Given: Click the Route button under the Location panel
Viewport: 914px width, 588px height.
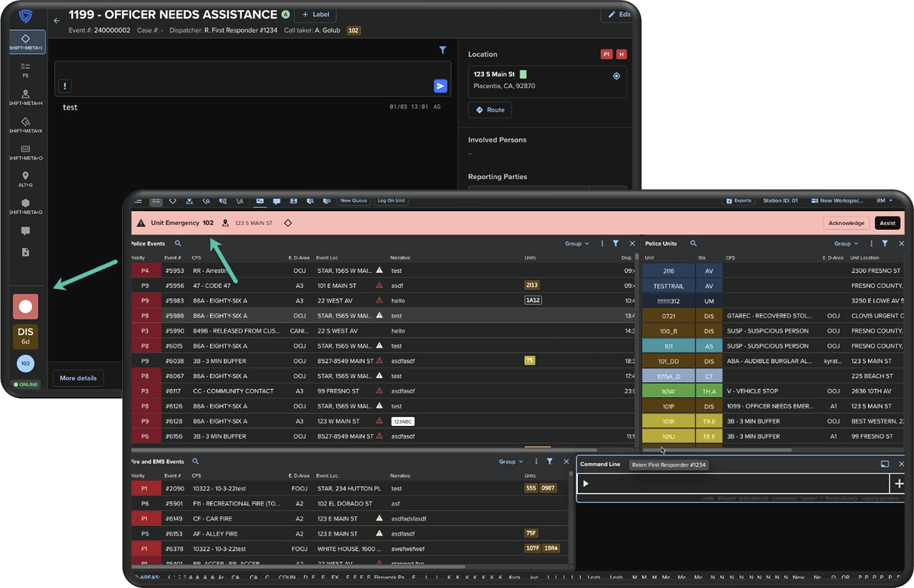Looking at the screenshot, I should click(x=489, y=109).
